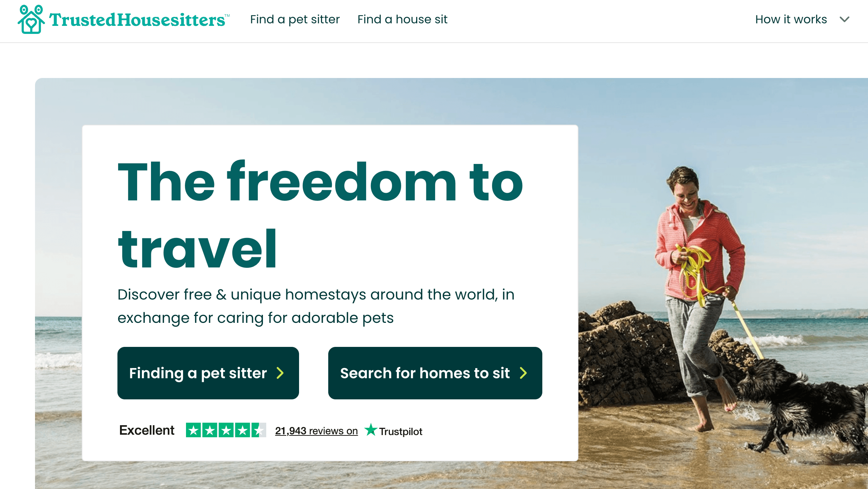The image size is (868, 489).
Task: Open the Find a pet sitter menu
Action: pos(295,19)
